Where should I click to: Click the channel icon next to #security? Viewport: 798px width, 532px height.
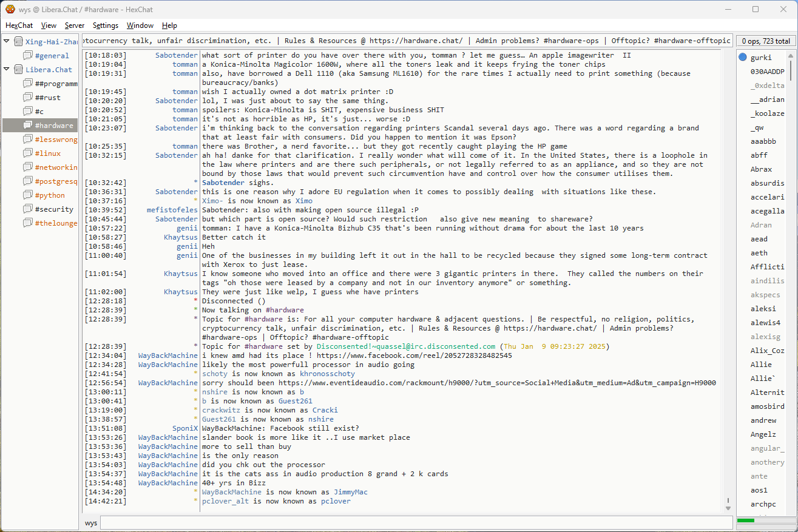(x=27, y=209)
